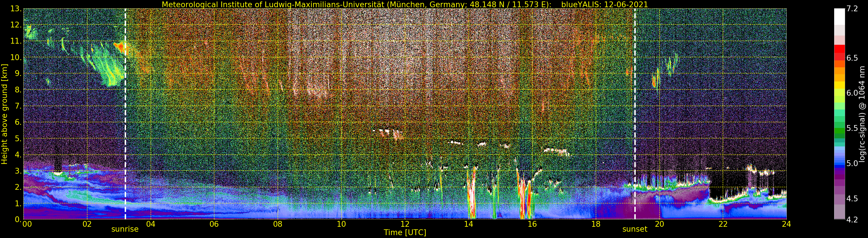
Task: Select the "6." height tick label
Action: 18,122
